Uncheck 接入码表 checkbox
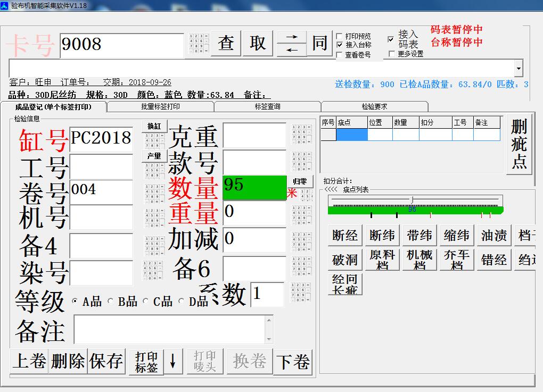 tap(391, 39)
